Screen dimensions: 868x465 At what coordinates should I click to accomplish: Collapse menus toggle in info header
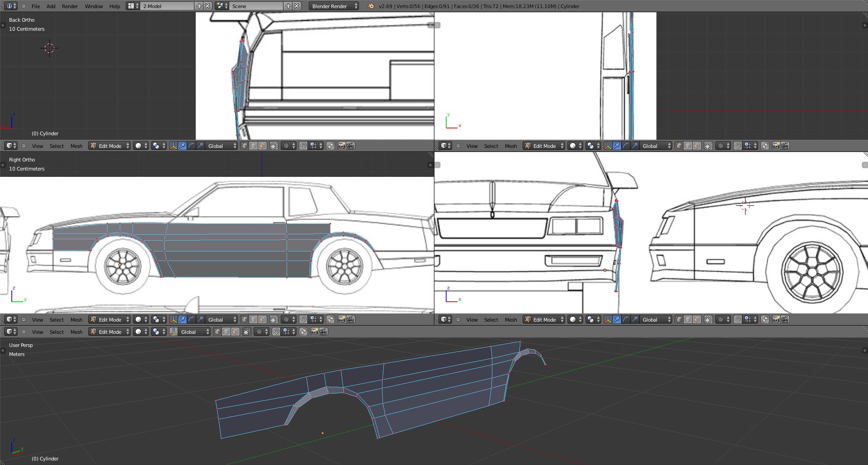point(24,6)
